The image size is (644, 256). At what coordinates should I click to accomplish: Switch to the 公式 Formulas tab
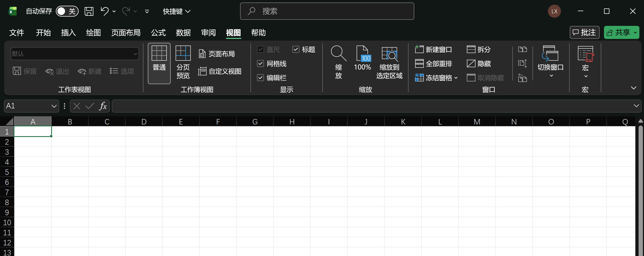[158, 33]
